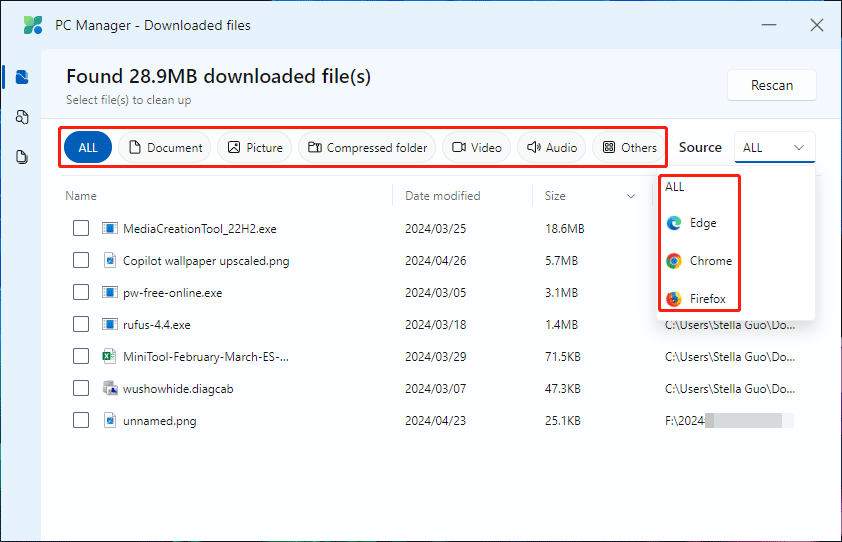Click the file name Copilot wallpaper upscaled.png

(206, 261)
